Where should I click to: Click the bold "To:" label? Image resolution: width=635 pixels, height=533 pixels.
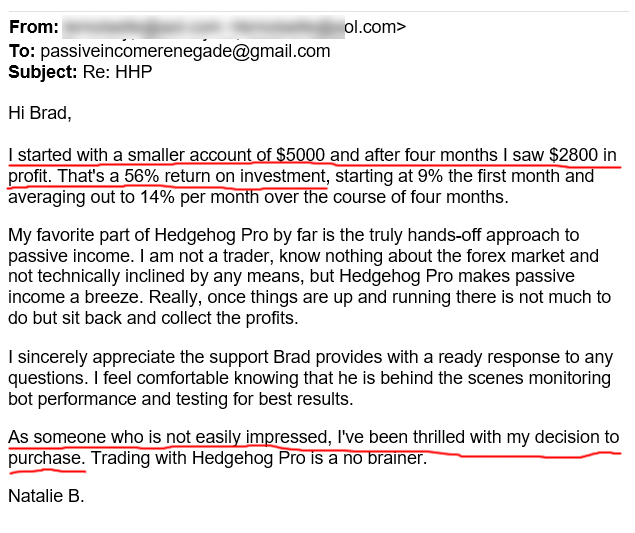point(21,50)
